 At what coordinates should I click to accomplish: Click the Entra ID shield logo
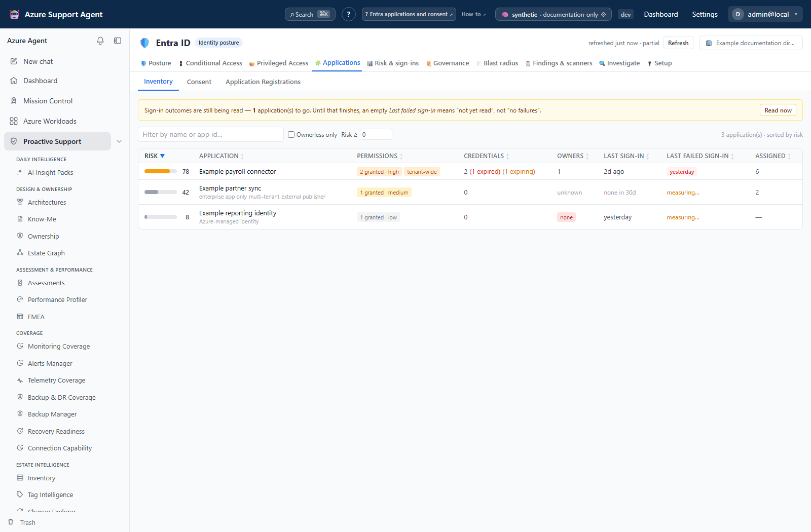[x=145, y=43]
